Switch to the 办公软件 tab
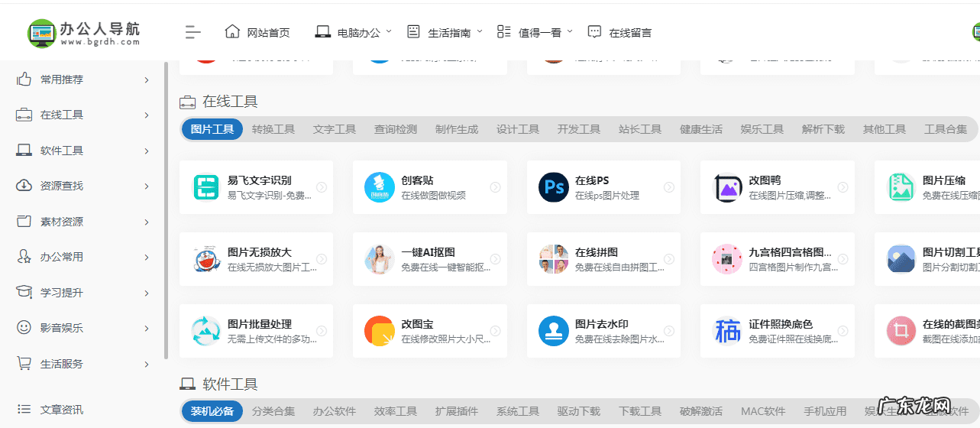This screenshot has width=980, height=428. pos(335,411)
